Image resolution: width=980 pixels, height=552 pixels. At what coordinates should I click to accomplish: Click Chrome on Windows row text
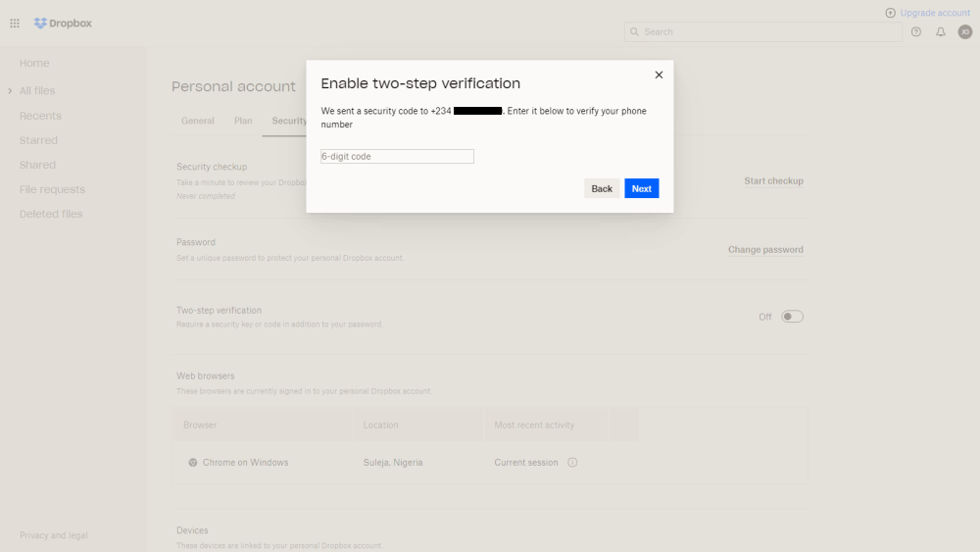(x=246, y=463)
